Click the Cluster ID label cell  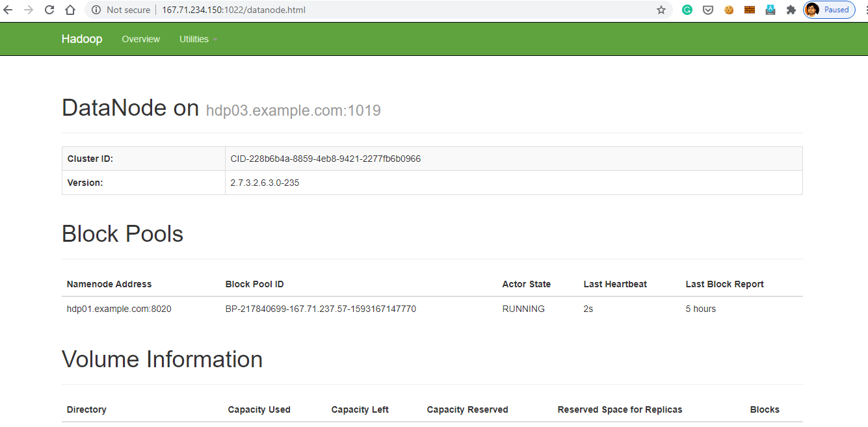click(x=144, y=159)
